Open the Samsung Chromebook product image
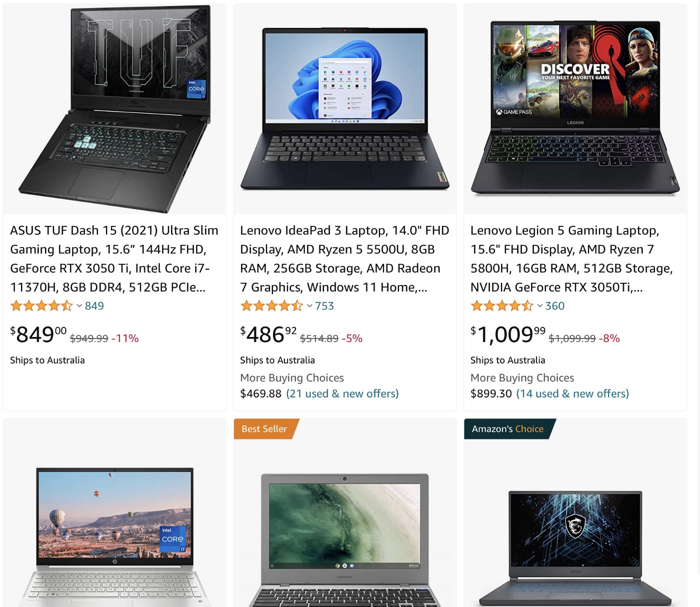The width and height of the screenshot is (700, 607). tap(345, 540)
